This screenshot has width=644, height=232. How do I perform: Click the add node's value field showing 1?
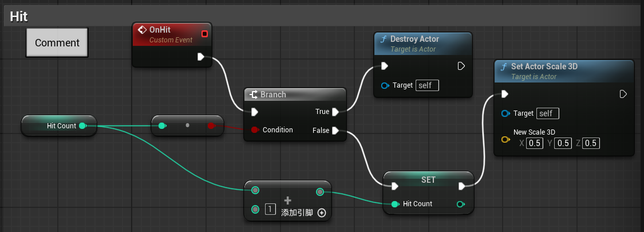pos(269,209)
